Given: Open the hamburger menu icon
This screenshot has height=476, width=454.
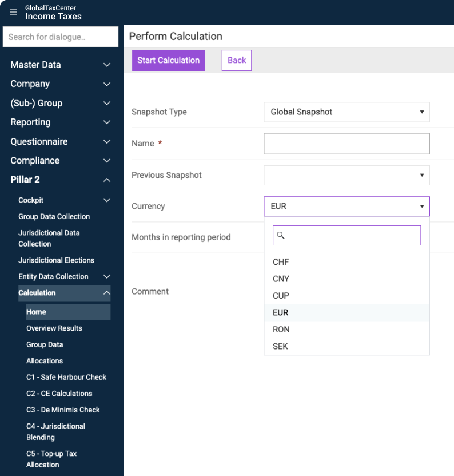Looking at the screenshot, I should point(14,12).
